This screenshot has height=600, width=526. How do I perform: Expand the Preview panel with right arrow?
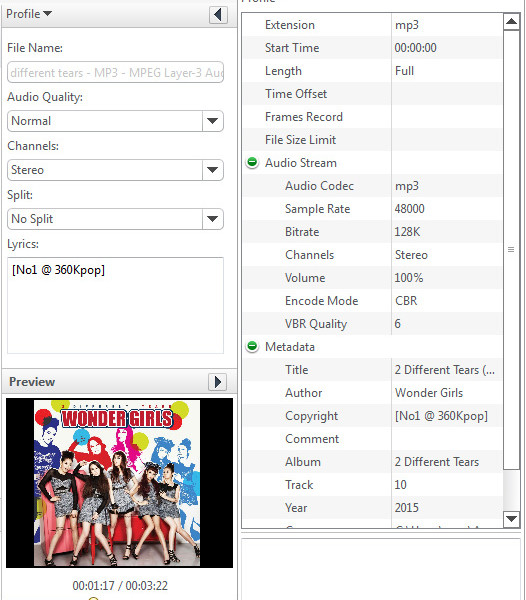tap(217, 382)
